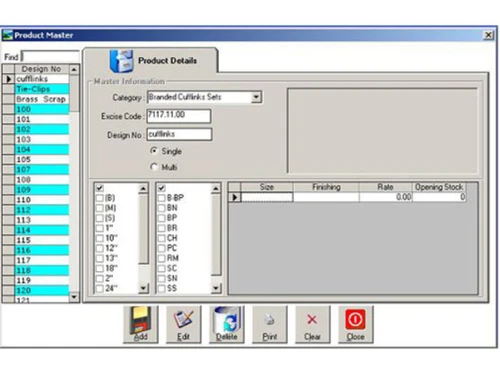
Task: Select the Tie-Clips design row
Action: (x=42, y=89)
